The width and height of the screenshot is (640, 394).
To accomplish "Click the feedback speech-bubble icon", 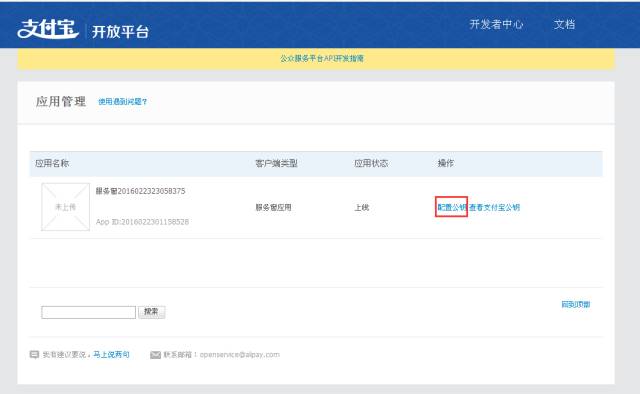I will pyautogui.click(x=34, y=354).
